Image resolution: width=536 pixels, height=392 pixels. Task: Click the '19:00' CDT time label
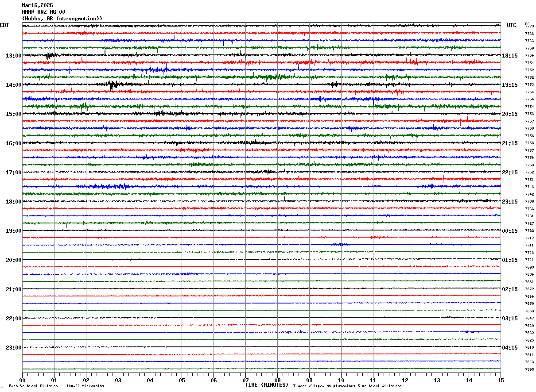click(14, 231)
